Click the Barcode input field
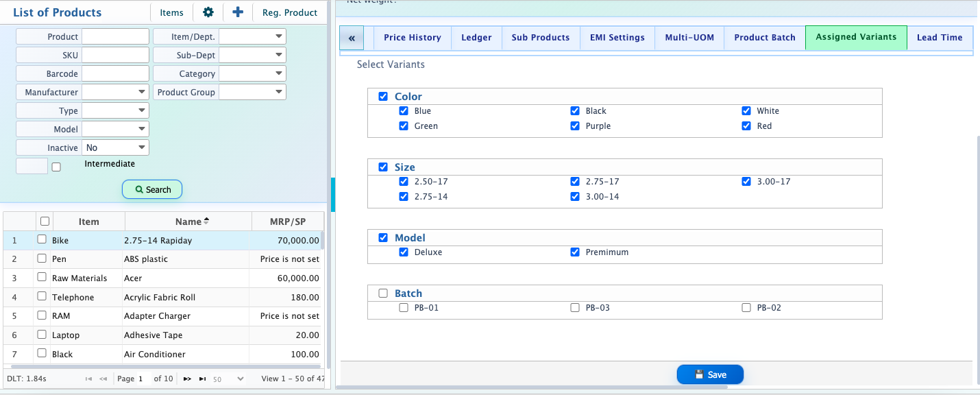 (x=115, y=73)
